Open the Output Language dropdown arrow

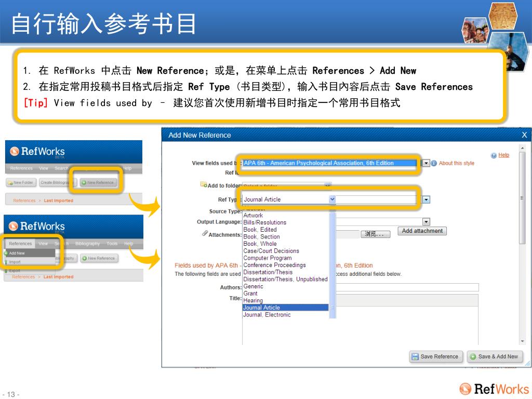coord(426,222)
